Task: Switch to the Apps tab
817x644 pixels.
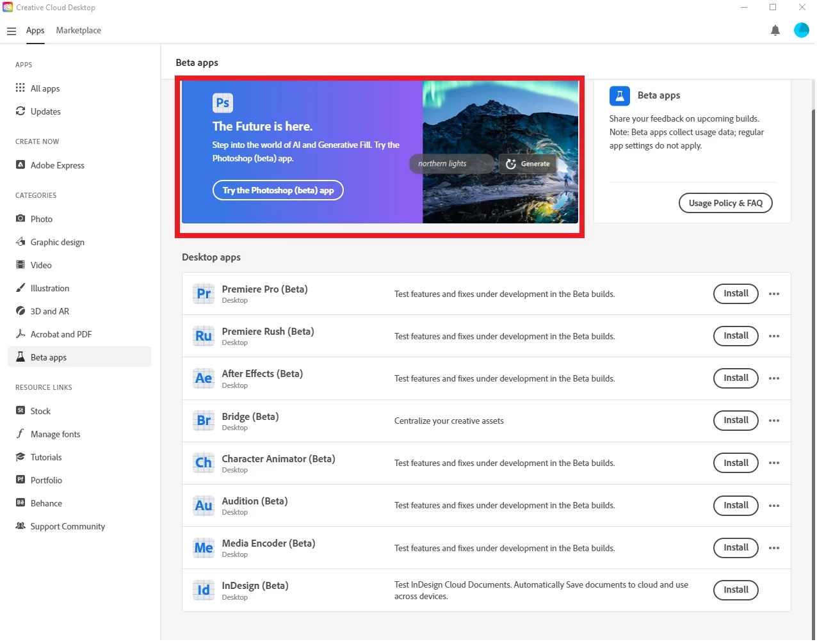Action: [35, 31]
